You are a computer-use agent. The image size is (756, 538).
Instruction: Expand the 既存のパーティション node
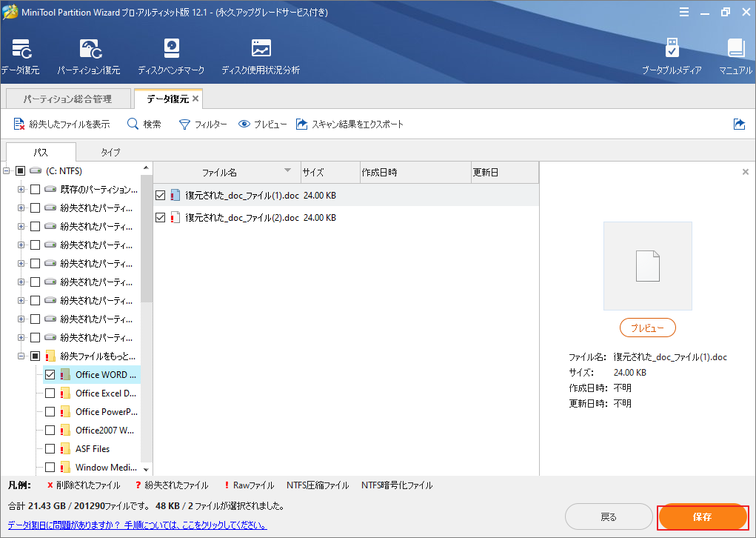(x=21, y=189)
